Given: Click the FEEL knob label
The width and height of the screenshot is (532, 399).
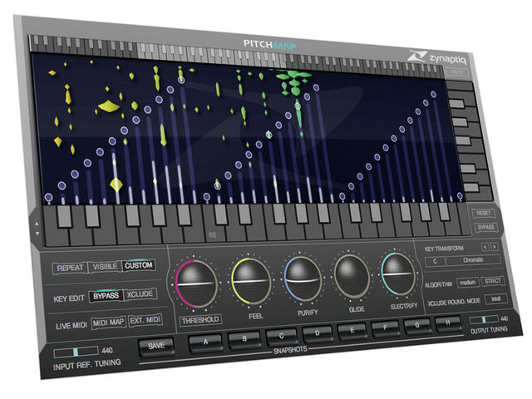Looking at the screenshot, I should (256, 316).
